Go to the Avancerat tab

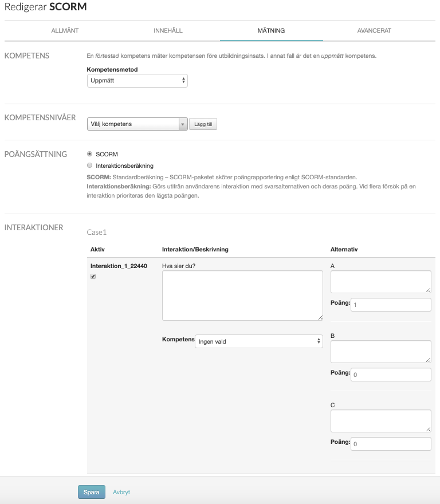click(x=374, y=30)
